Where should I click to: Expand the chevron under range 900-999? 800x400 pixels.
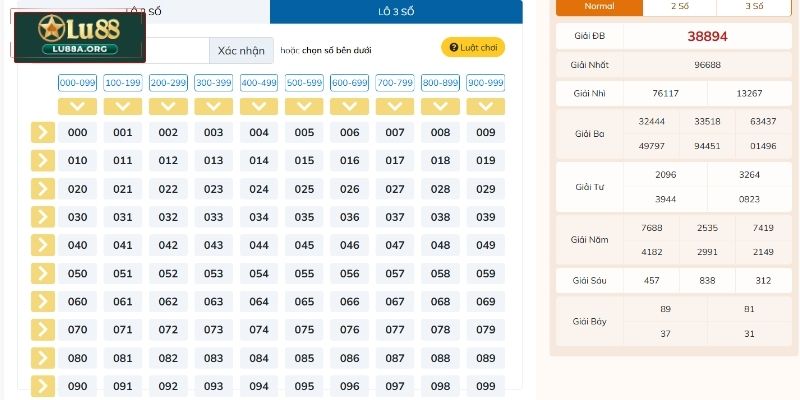tap(485, 106)
